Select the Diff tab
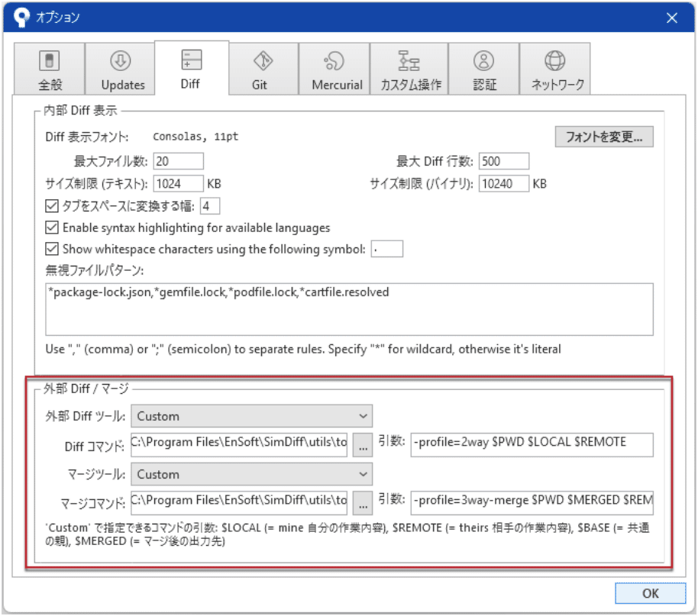 tap(192, 68)
